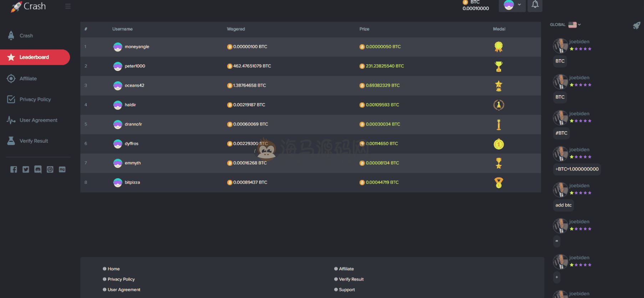Click the rocket icon above chat
The height and width of the screenshot is (298, 644).
coord(636,25)
